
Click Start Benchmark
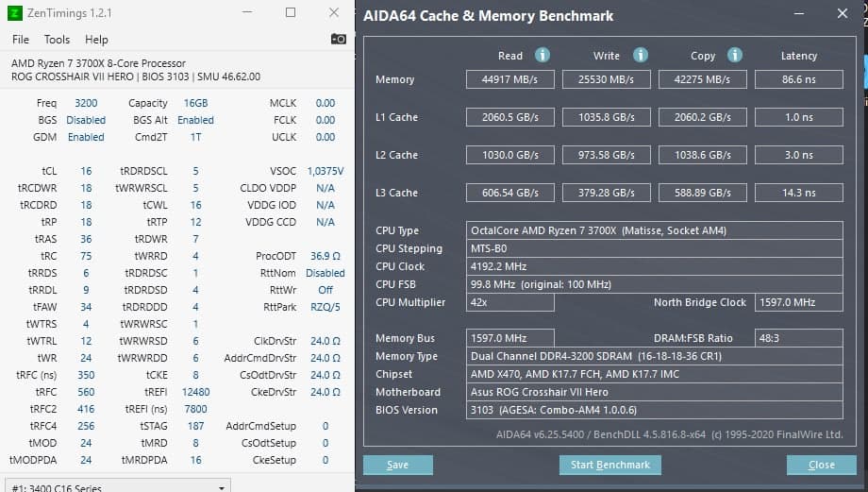pos(610,465)
